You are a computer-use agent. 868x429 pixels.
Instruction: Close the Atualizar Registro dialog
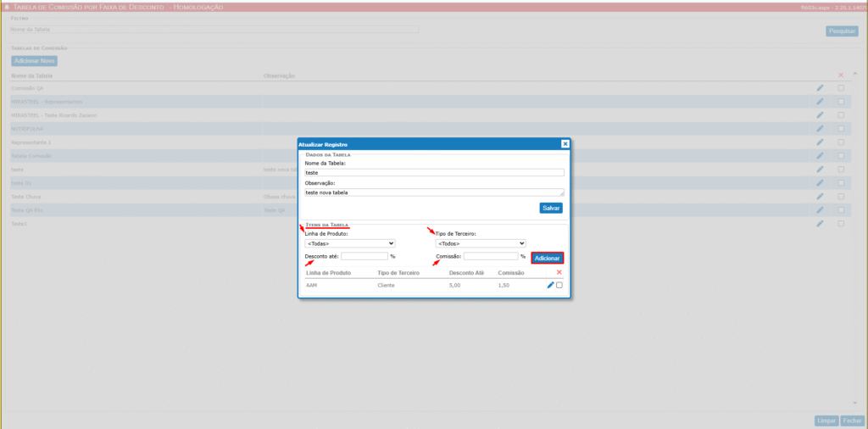pyautogui.click(x=565, y=144)
